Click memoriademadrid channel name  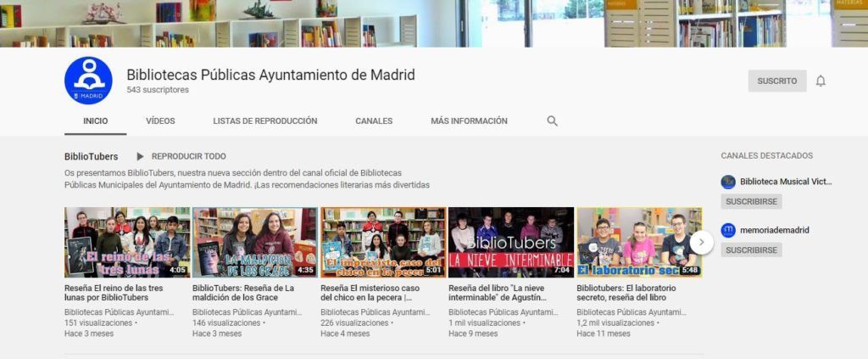pos(775,230)
